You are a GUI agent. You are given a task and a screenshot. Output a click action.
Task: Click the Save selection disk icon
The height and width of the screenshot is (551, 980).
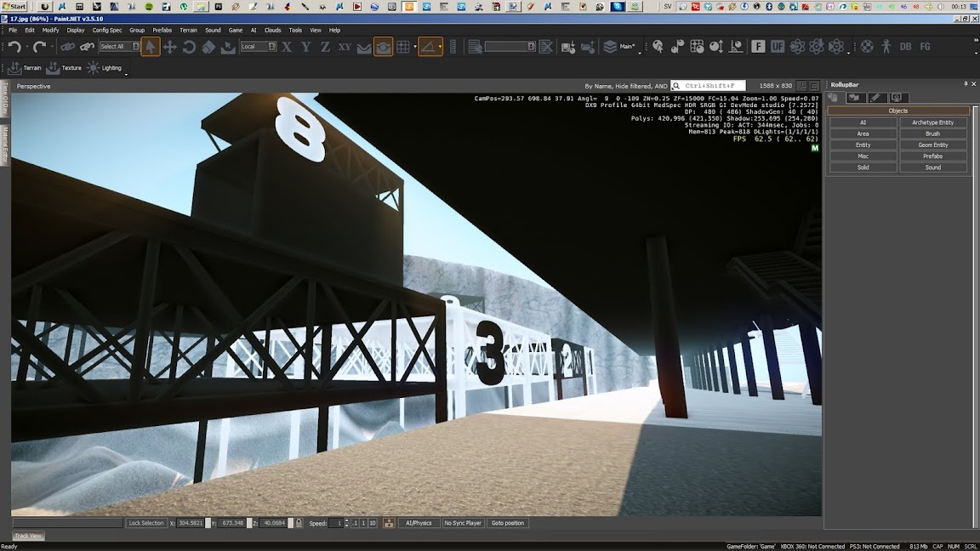567,47
